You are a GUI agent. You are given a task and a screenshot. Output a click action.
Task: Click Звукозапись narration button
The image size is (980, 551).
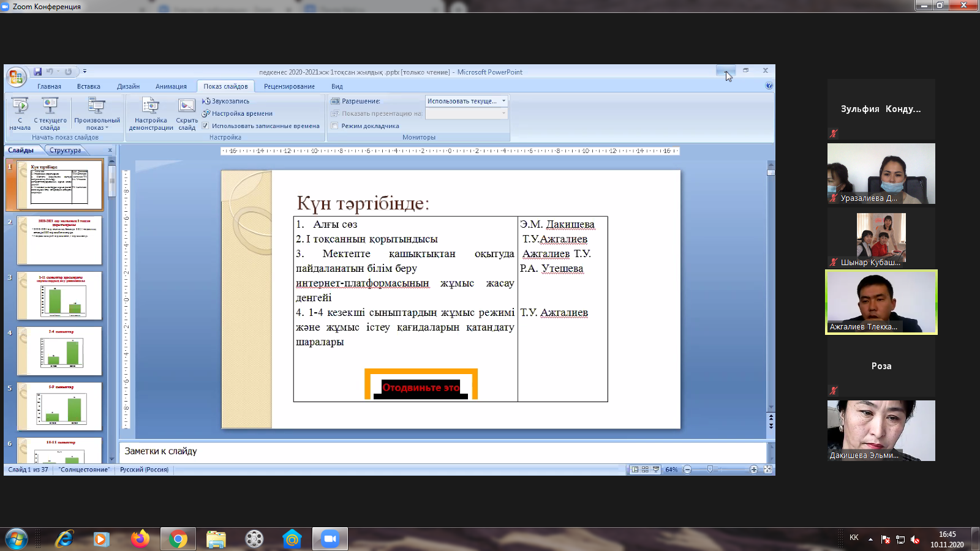[x=226, y=101]
